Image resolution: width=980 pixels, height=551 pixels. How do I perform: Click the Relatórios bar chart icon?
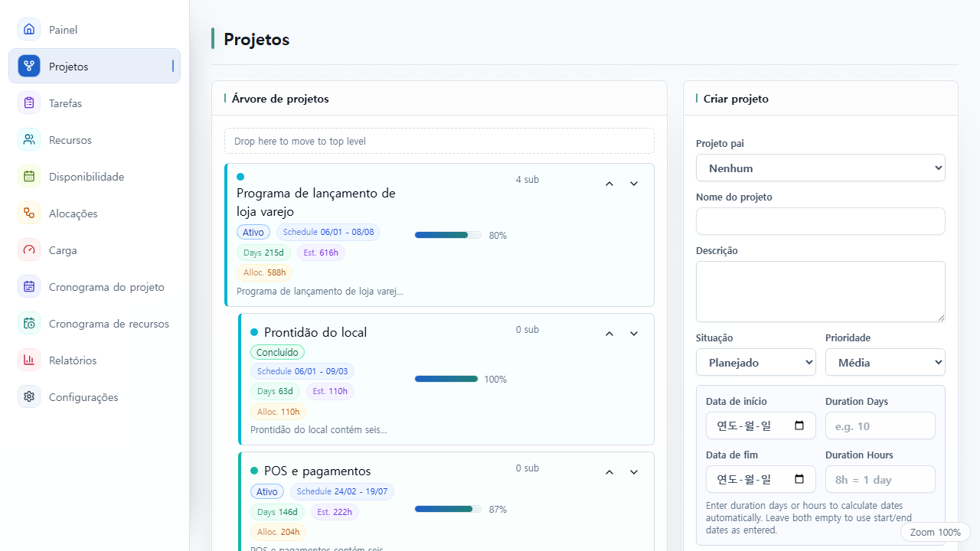click(x=29, y=360)
